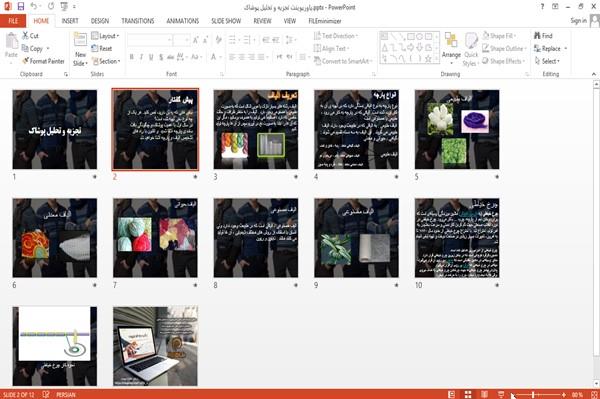Switch to the TRANSITIONS tab
Image resolution: width=600 pixels, height=399 pixels.
[138, 21]
